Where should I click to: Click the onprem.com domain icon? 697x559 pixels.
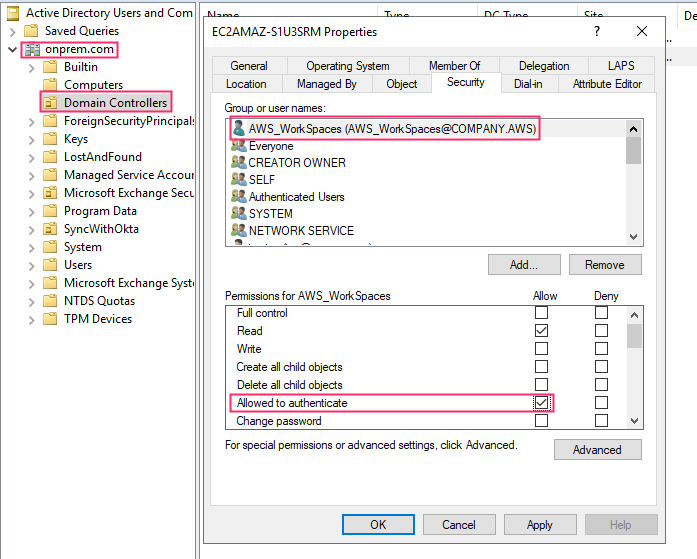(x=32, y=49)
